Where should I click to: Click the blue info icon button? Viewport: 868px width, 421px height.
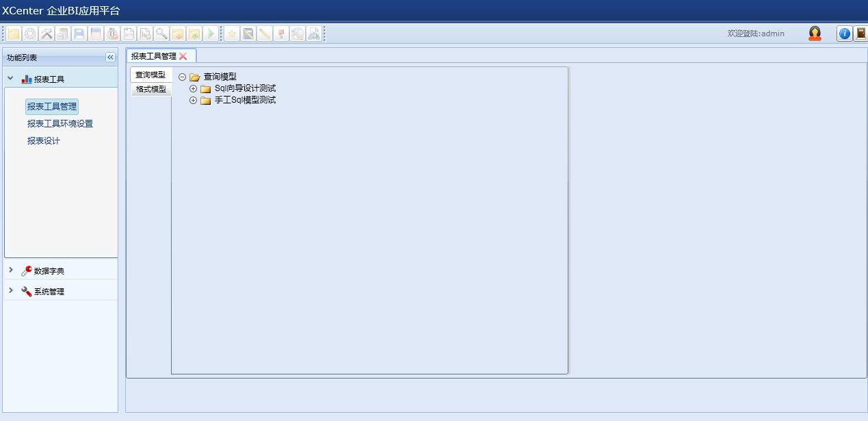(x=844, y=34)
